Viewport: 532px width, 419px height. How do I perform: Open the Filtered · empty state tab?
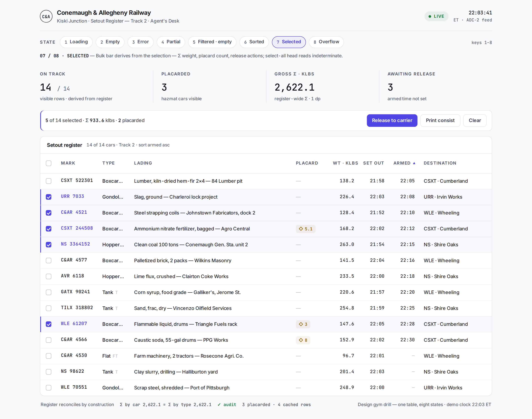tap(212, 42)
